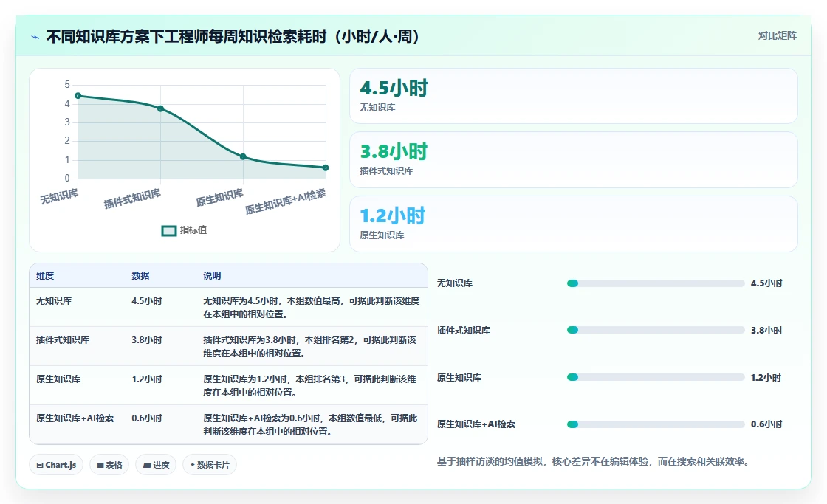
Task: Toggle the 指标值 legend swatch in chart
Action: click(x=169, y=231)
